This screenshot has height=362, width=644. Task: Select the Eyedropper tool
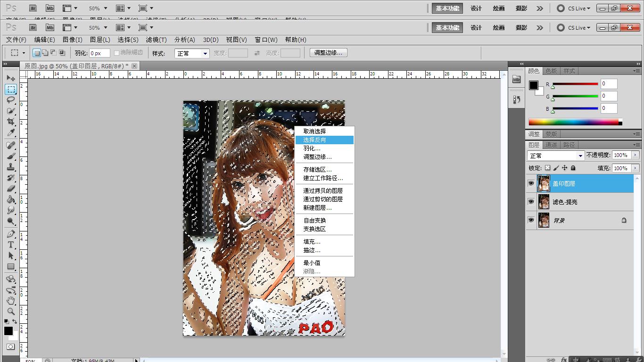point(10,132)
